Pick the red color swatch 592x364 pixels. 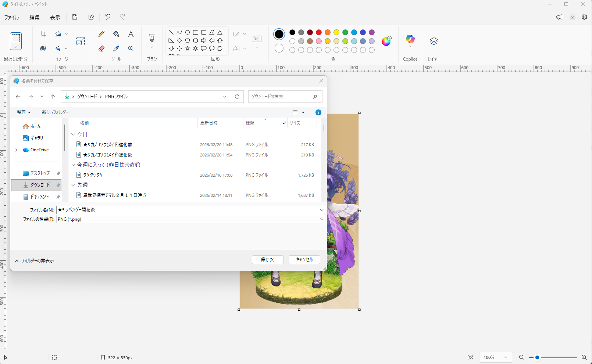319,32
